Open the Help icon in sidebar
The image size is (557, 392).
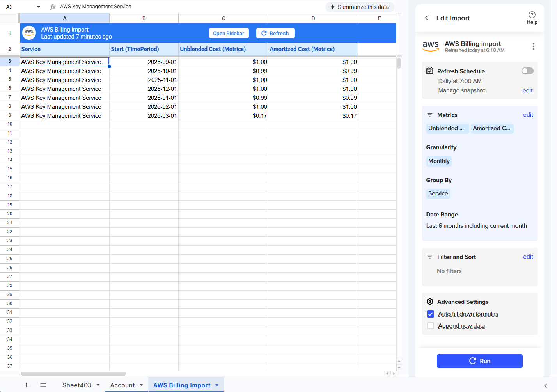pyautogui.click(x=532, y=18)
